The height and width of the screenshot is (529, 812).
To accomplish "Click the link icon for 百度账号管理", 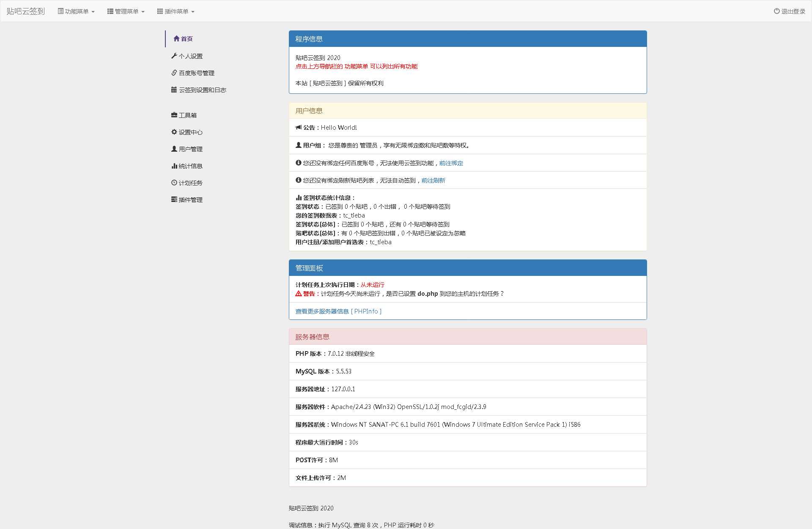I will (x=174, y=73).
